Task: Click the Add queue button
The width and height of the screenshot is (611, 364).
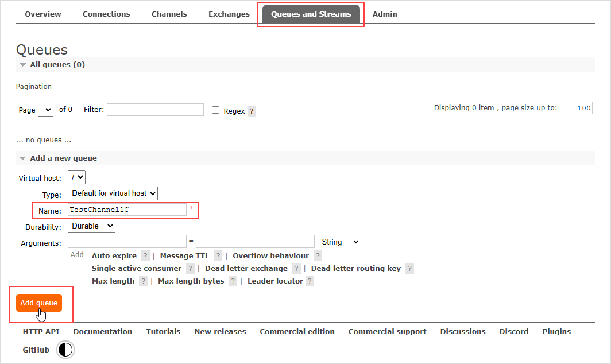Action: tap(39, 303)
